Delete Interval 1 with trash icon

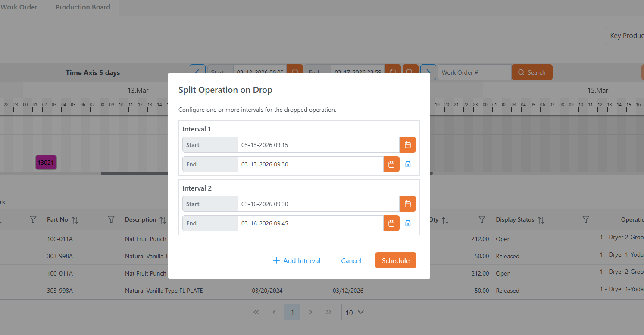pos(408,164)
